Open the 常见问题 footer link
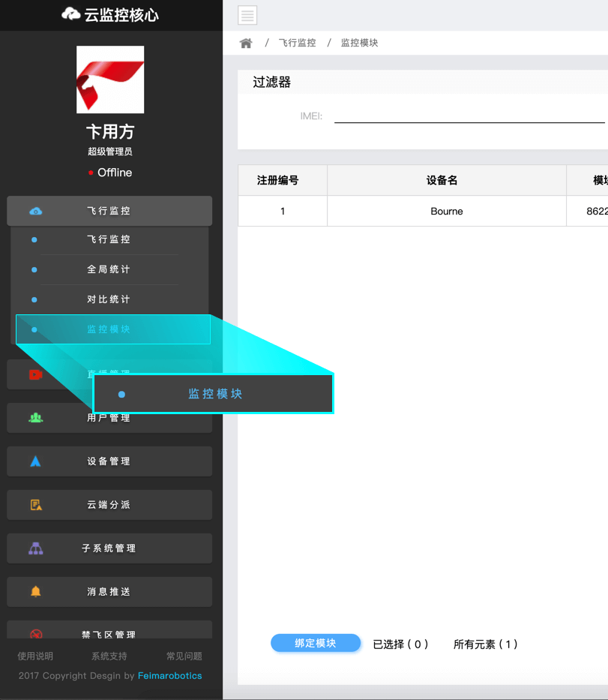The width and height of the screenshot is (608, 700). 184,656
